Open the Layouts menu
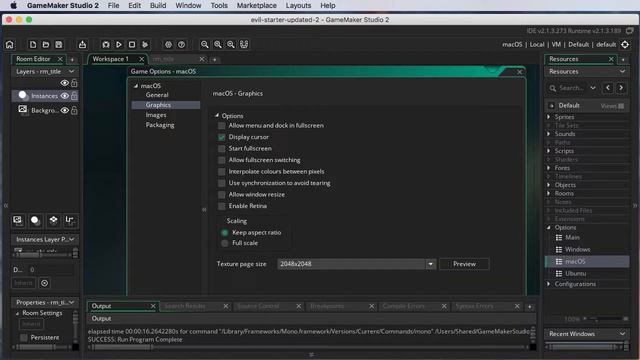The width and height of the screenshot is (640, 360). [298, 6]
